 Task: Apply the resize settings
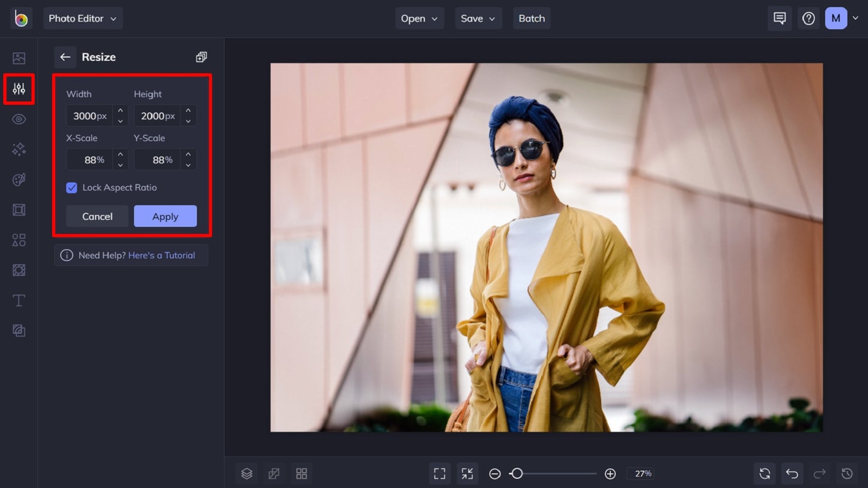(165, 216)
